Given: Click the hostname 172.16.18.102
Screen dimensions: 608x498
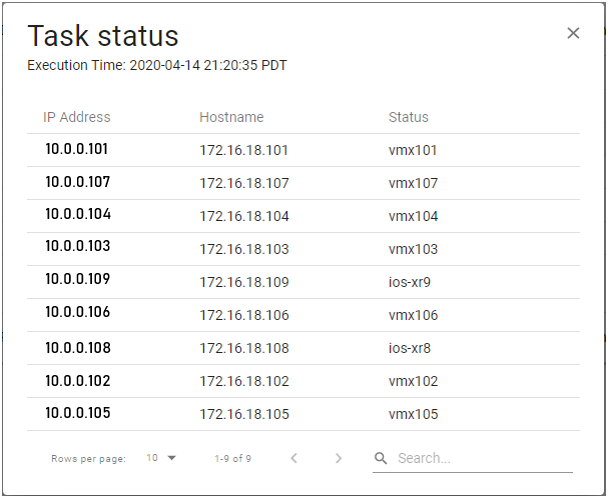Looking at the screenshot, I should click(x=244, y=381).
